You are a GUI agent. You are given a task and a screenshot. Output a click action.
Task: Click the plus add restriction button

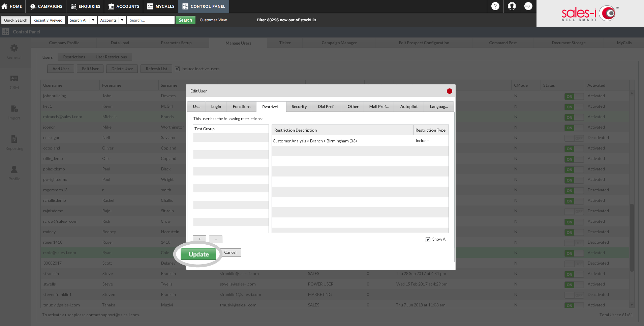[200, 239]
